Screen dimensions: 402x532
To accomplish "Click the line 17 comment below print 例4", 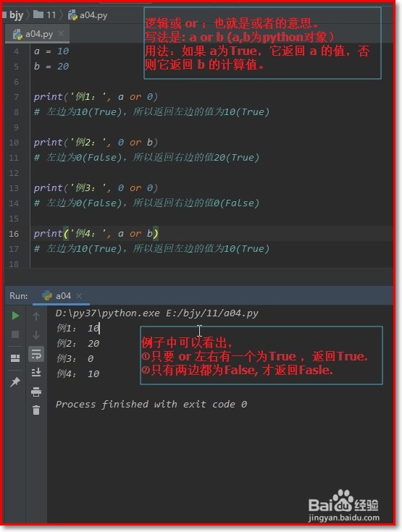I will pyautogui.click(x=151, y=249).
